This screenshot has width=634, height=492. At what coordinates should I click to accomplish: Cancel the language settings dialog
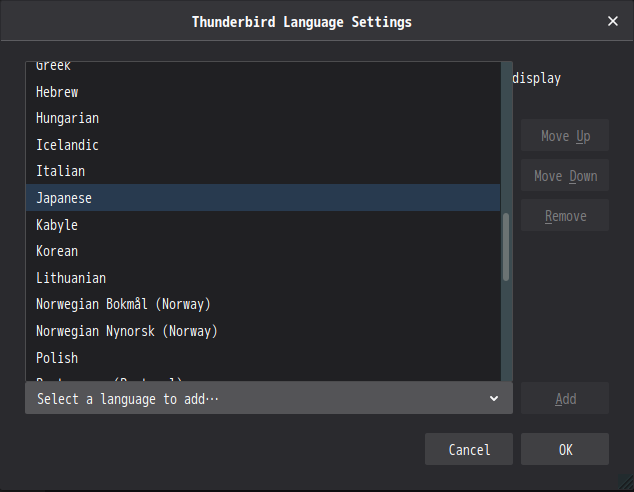469,449
